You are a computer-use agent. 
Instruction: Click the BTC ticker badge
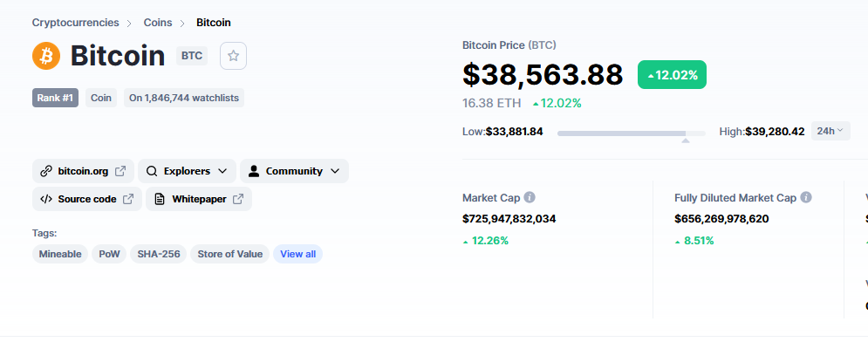[192, 56]
